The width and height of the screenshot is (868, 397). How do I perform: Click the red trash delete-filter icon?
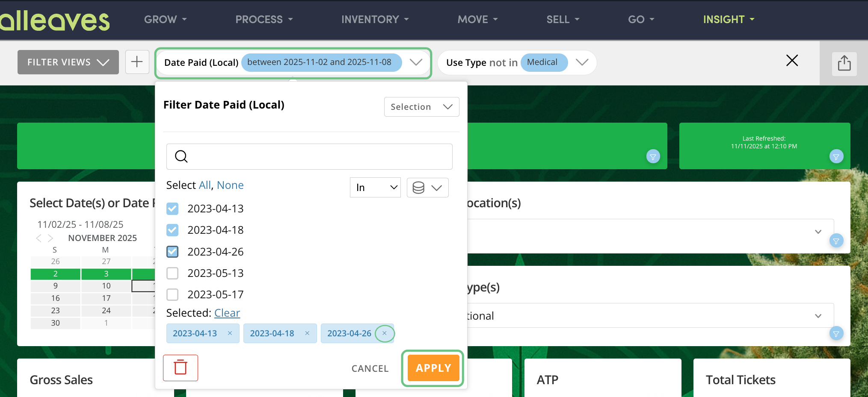[x=181, y=368]
